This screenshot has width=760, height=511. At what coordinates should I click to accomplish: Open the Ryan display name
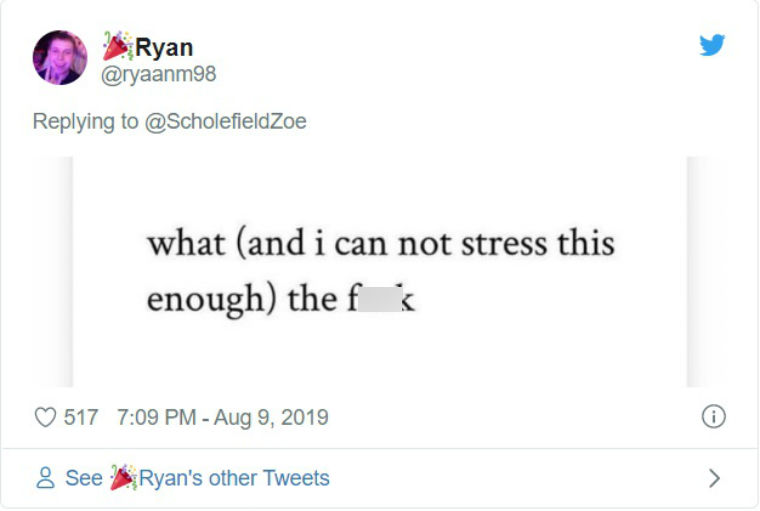click(164, 47)
